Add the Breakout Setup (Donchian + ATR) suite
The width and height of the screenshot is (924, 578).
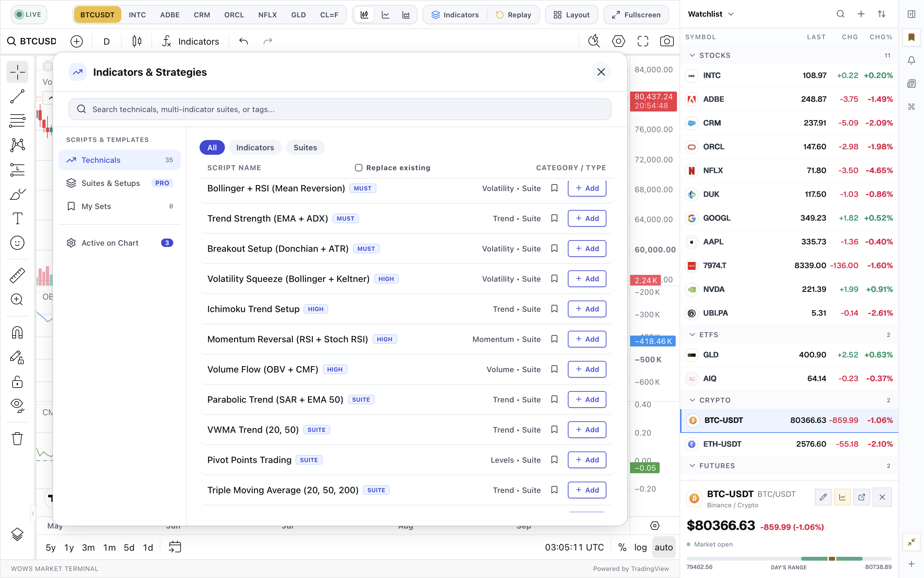[587, 249]
